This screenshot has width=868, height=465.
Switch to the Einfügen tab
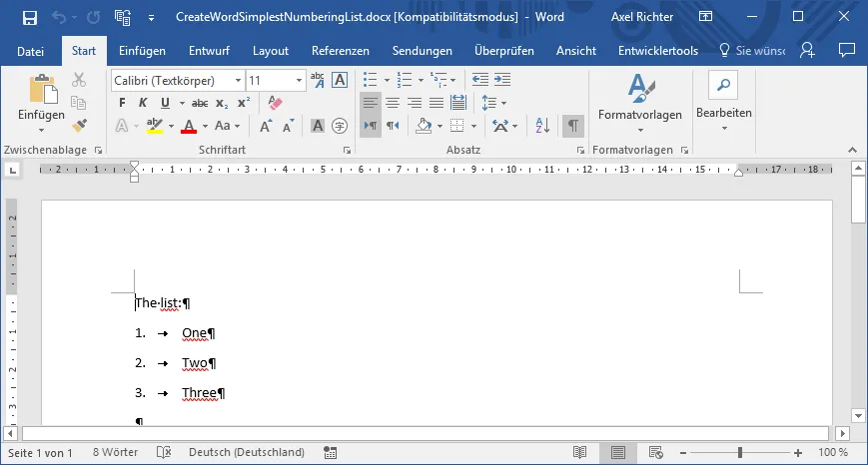pyautogui.click(x=142, y=51)
